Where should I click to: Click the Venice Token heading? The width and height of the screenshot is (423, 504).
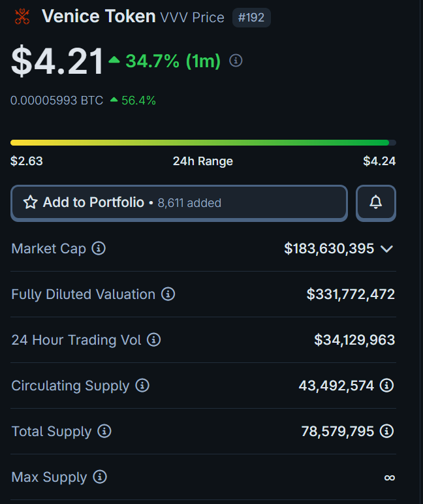click(x=99, y=16)
